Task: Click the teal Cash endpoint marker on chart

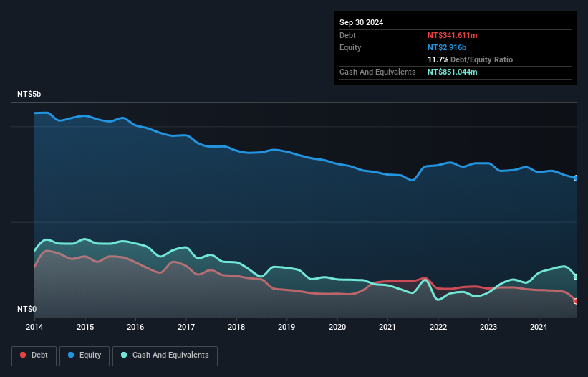Action: pos(576,277)
